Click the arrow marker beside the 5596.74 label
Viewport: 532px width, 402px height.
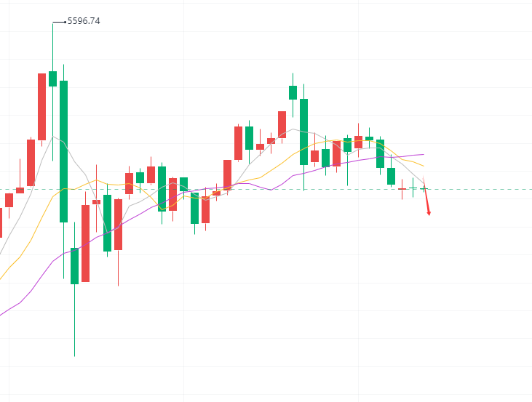(60, 21)
